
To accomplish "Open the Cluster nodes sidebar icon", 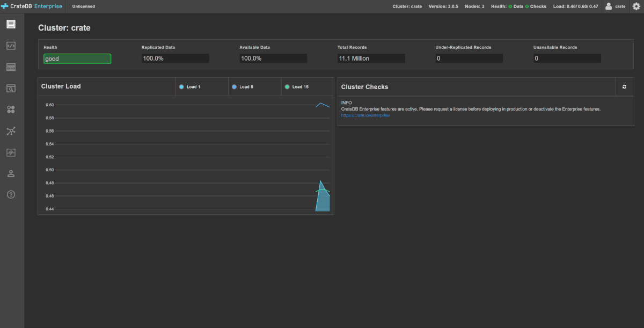I will (x=11, y=131).
